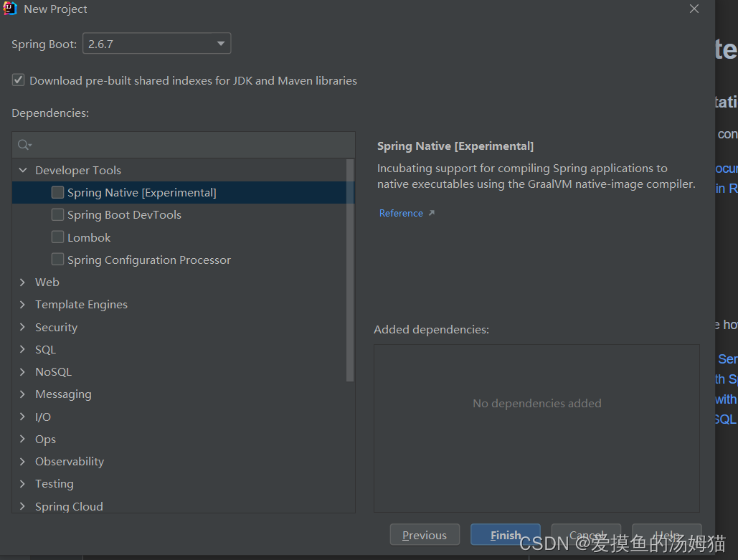Click the external link arrow next to Reference
738x560 pixels.
pos(431,213)
